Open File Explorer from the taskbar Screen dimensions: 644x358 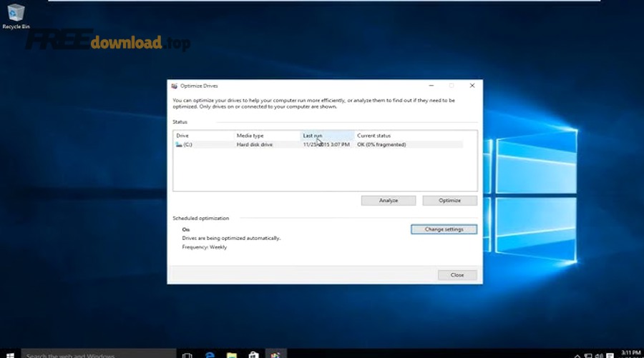232,354
